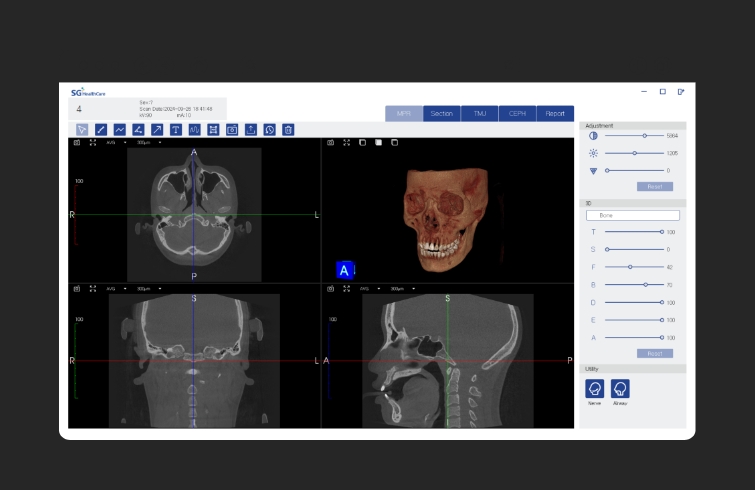Click the export upload icon in toolbar

pyautogui.click(x=251, y=130)
